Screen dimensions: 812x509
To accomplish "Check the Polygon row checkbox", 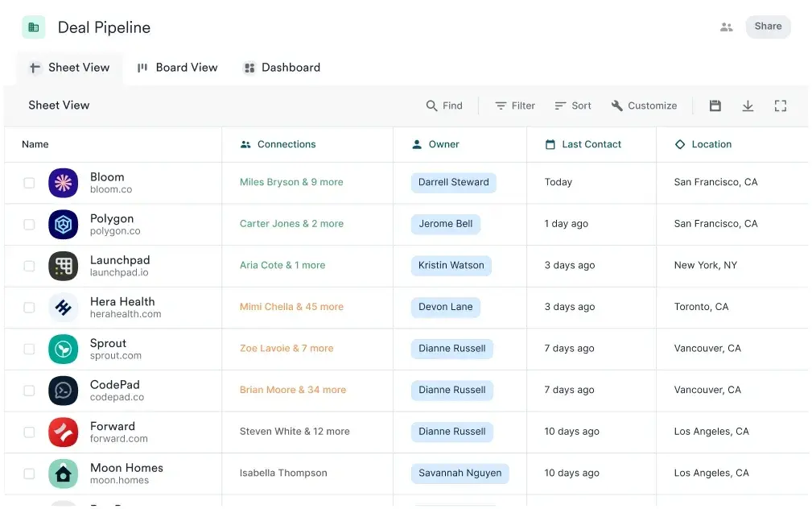I will 29,225.
